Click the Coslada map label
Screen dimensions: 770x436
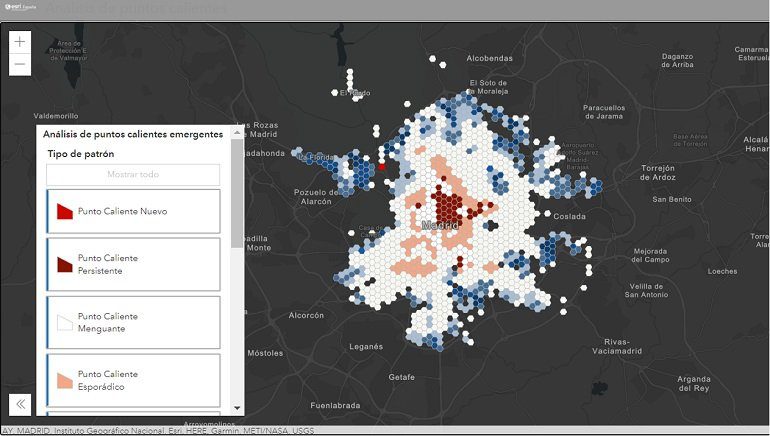point(569,217)
